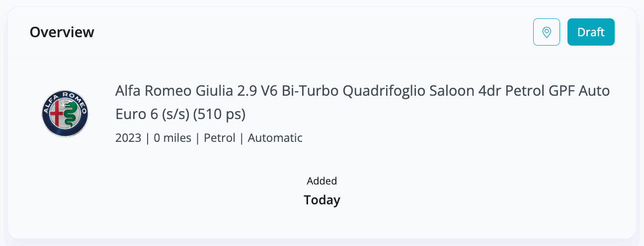Click the 0 miles mileage text
Screen dimensions: 644x246
(172, 138)
